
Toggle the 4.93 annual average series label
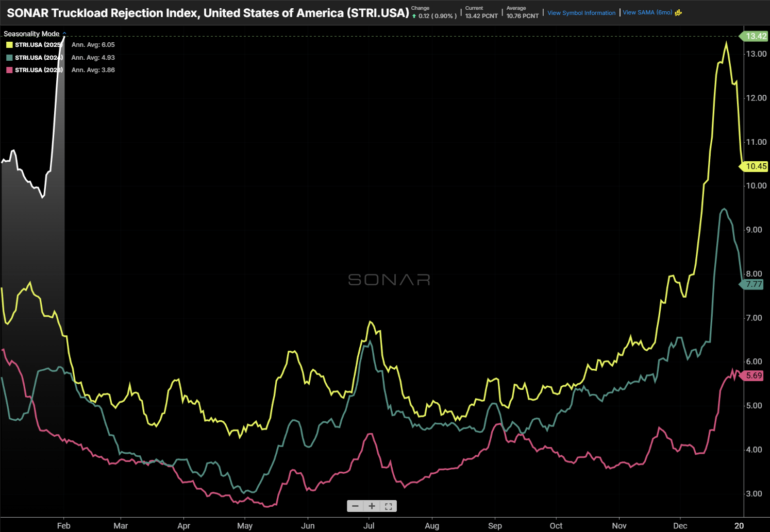93,58
